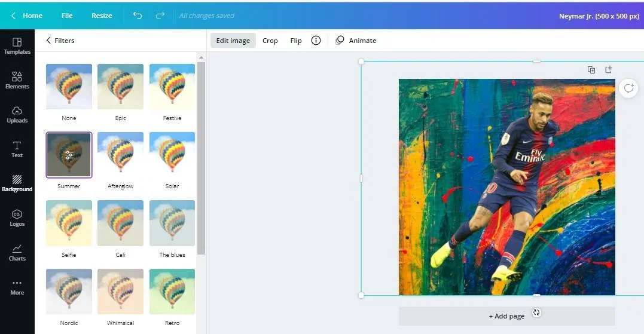Apply the Afterglow filter
Screen dimensions: 644x334
120,155
